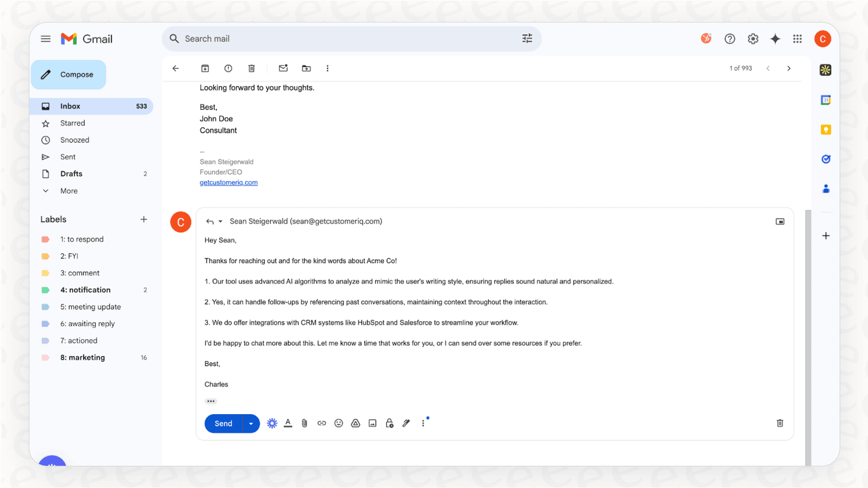Viewport: 868px width, 488px height.
Task: Insert a file from Google Drive
Action: (x=355, y=423)
